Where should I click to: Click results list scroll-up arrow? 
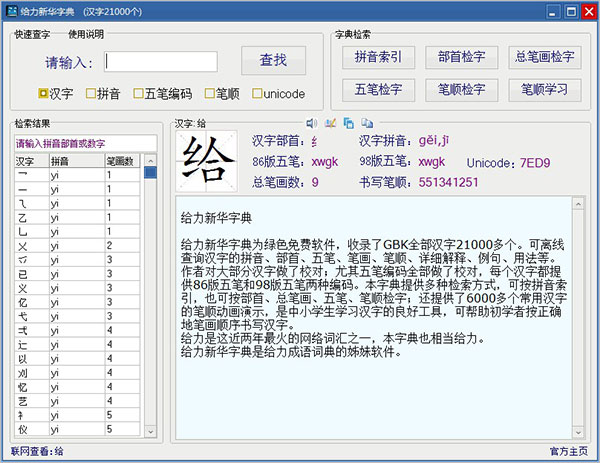coord(150,160)
